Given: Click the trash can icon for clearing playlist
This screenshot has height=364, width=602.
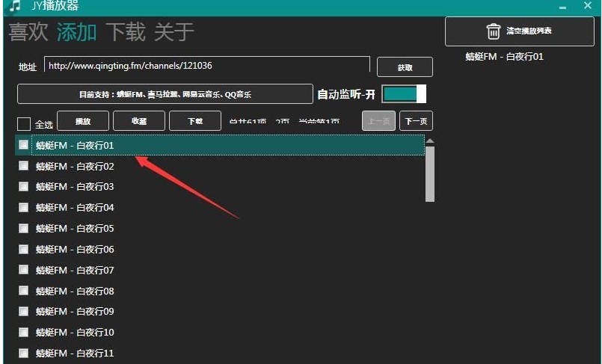Looking at the screenshot, I should click(x=494, y=31).
